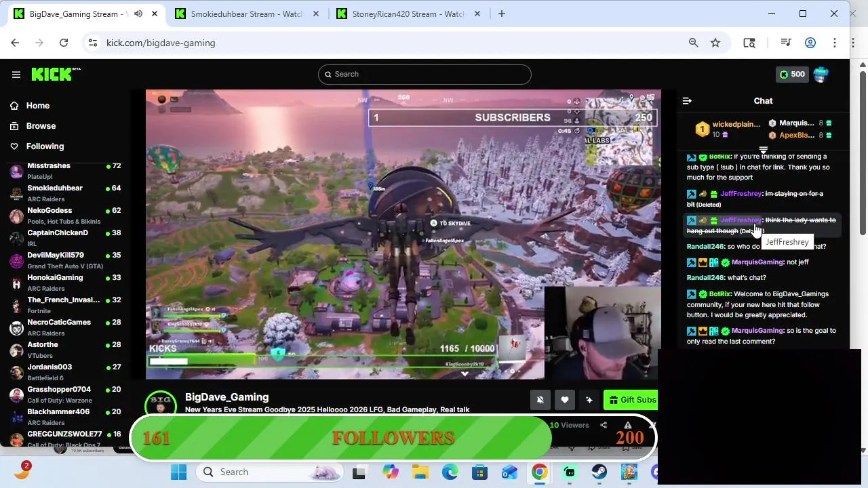Open Windows Start menu
Screen dimensions: 868x488
tap(179, 472)
